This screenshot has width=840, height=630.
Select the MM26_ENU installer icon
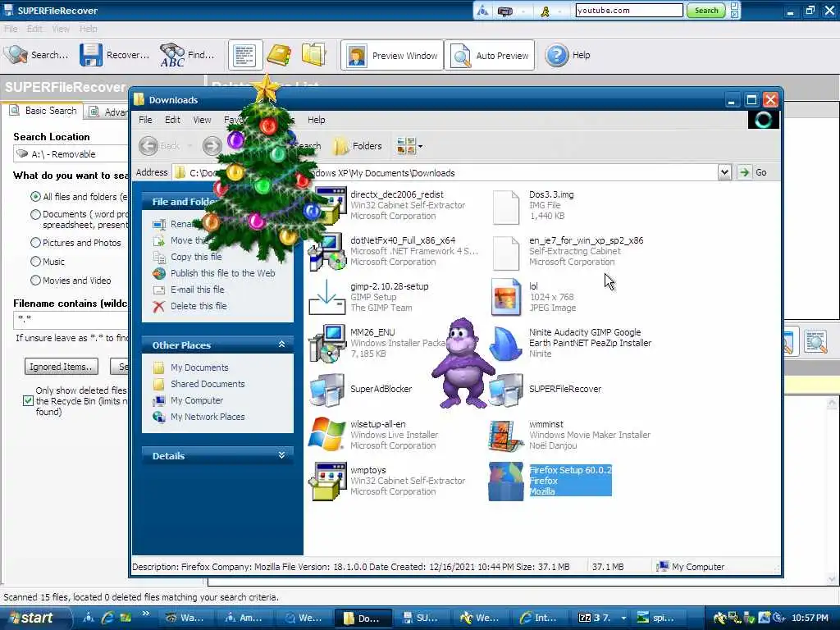[x=326, y=344]
